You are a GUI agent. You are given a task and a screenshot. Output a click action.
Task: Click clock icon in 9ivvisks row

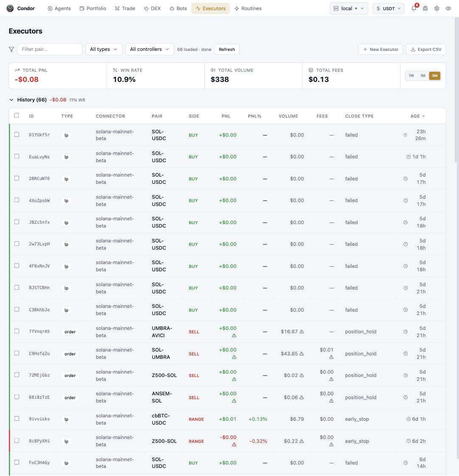[408, 419]
